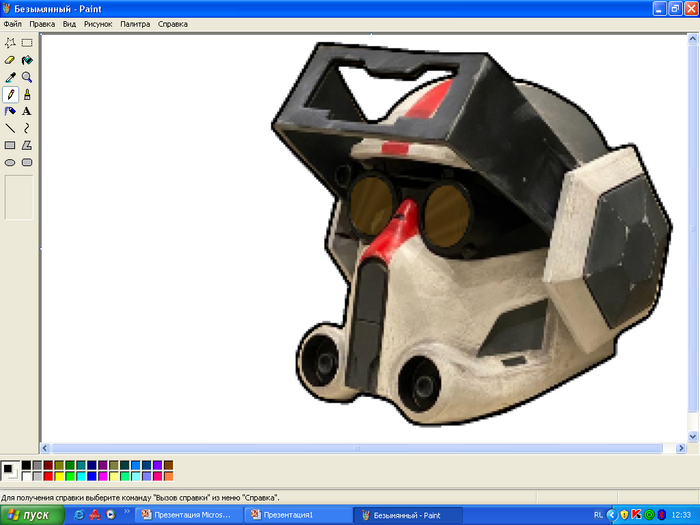The width and height of the screenshot is (700, 525).
Task: Pick the Polygon shape tool
Action: 27,145
